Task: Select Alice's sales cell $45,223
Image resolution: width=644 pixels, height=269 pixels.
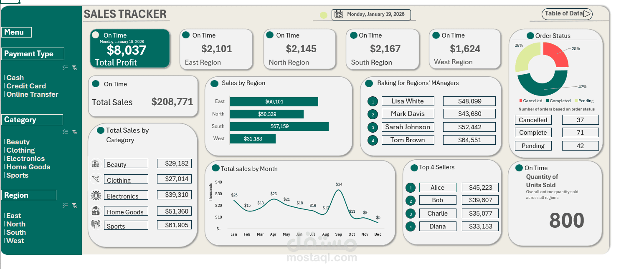Action: click(480, 188)
